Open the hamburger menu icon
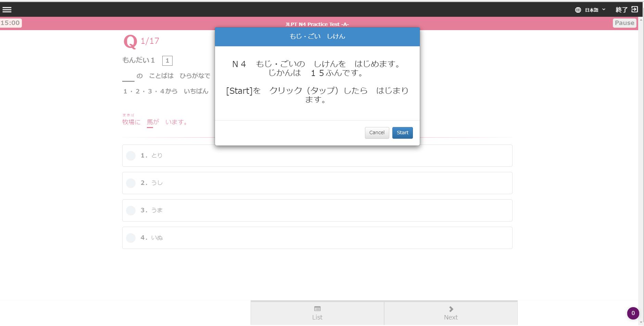 tap(7, 10)
